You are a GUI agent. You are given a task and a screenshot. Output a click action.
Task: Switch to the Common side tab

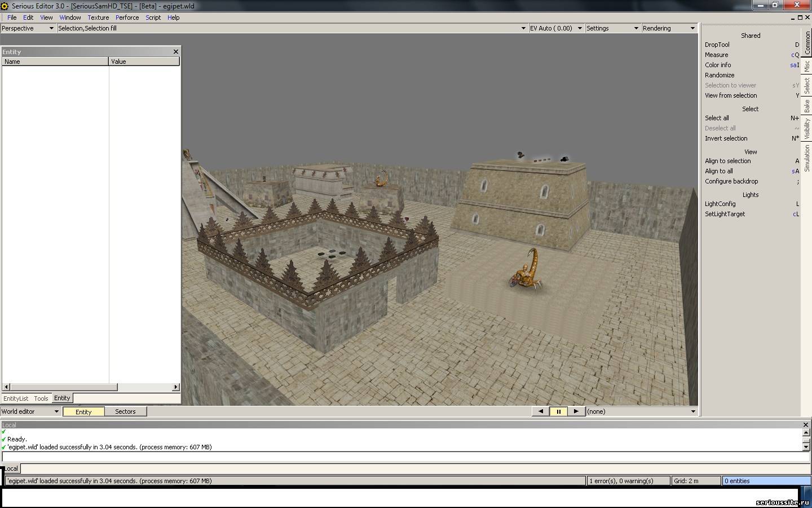(807, 42)
